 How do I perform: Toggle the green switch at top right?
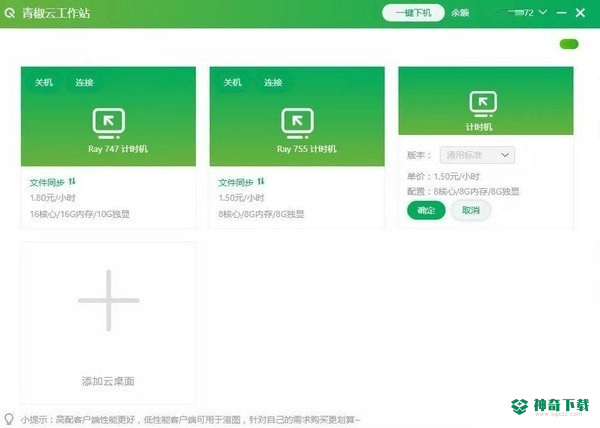click(569, 44)
